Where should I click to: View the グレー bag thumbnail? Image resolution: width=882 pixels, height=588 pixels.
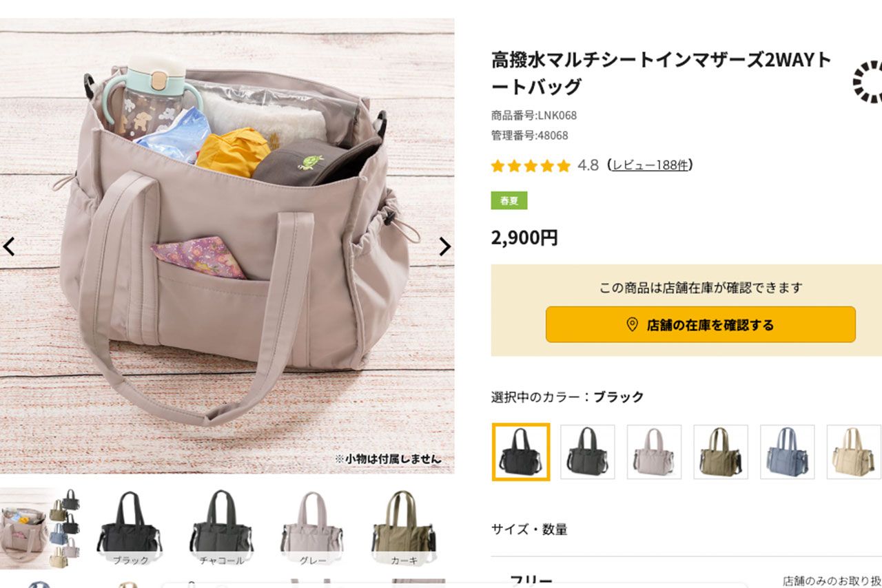313,527
